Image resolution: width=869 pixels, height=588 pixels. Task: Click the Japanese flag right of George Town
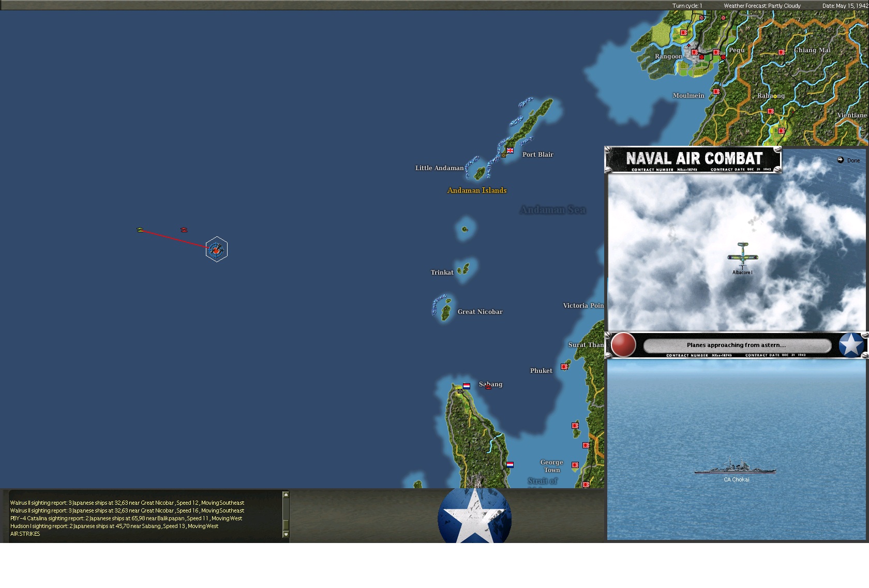click(575, 465)
